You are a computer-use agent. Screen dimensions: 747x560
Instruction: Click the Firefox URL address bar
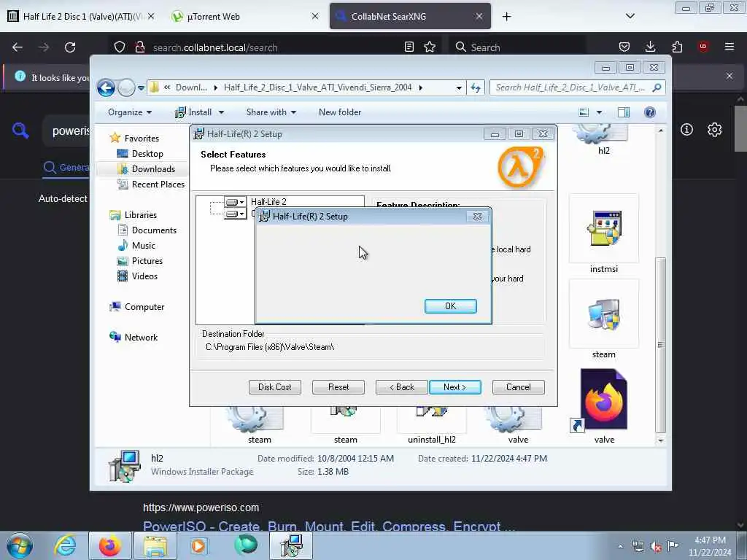(x=274, y=47)
